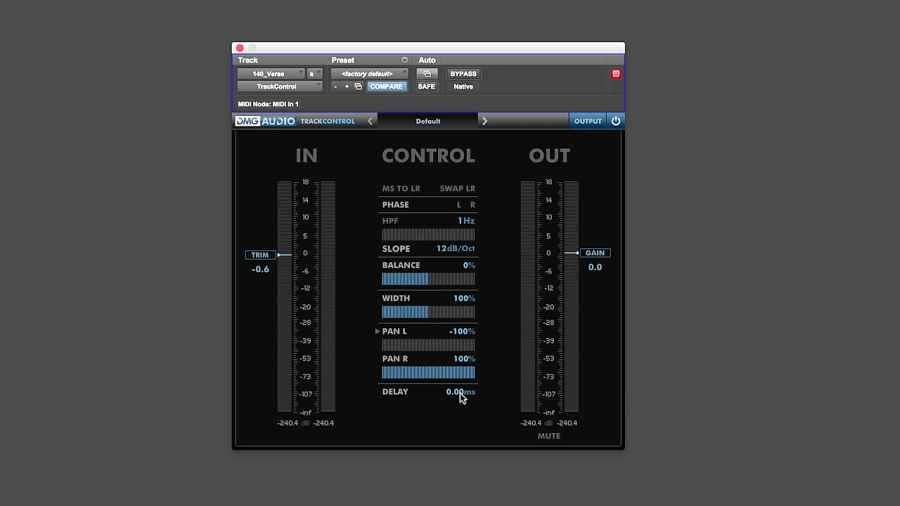Image resolution: width=900 pixels, height=506 pixels.
Task: Toggle SWAP LR option
Action: [457, 188]
